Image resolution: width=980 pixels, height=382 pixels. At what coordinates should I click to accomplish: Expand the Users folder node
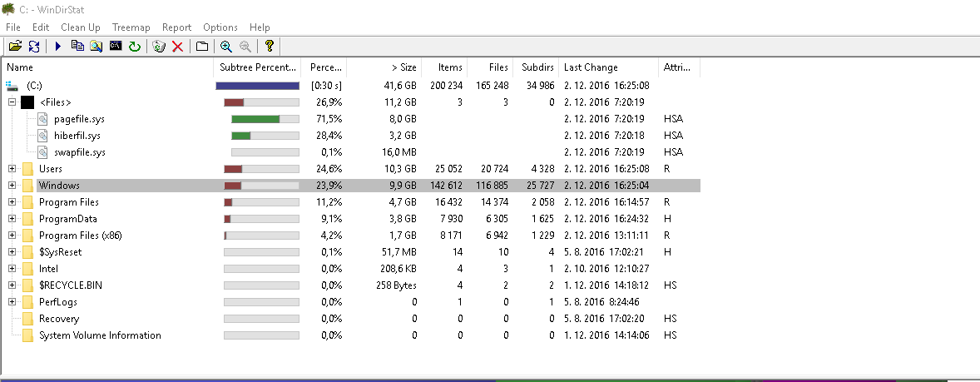pyautogui.click(x=12, y=169)
